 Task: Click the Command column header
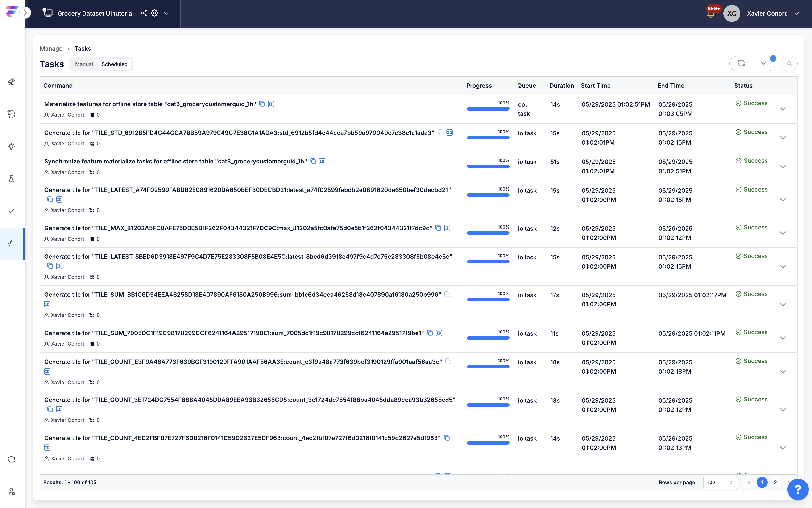click(x=58, y=86)
